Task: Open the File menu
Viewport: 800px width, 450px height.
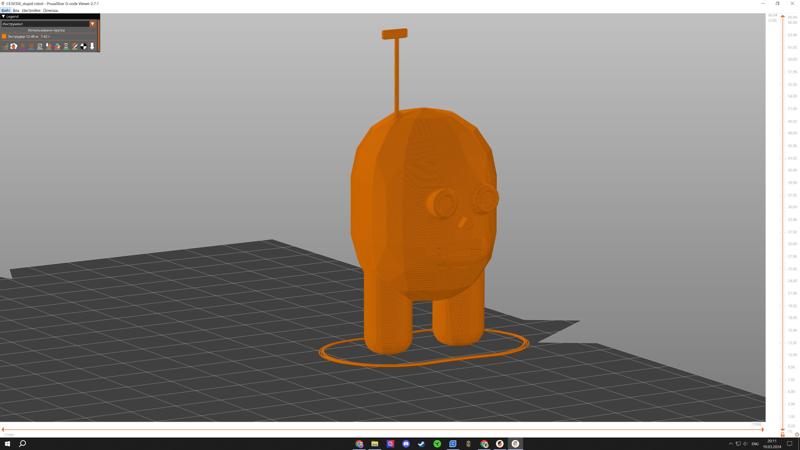Action: click(x=6, y=10)
